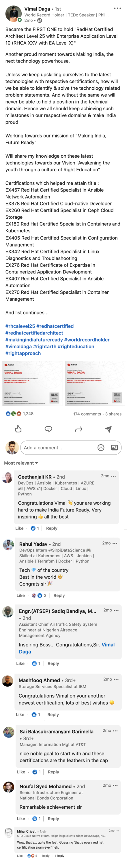Open the options menu on Geethanjali KR's comment
This screenshot has height=868, width=127.
click(113, 476)
